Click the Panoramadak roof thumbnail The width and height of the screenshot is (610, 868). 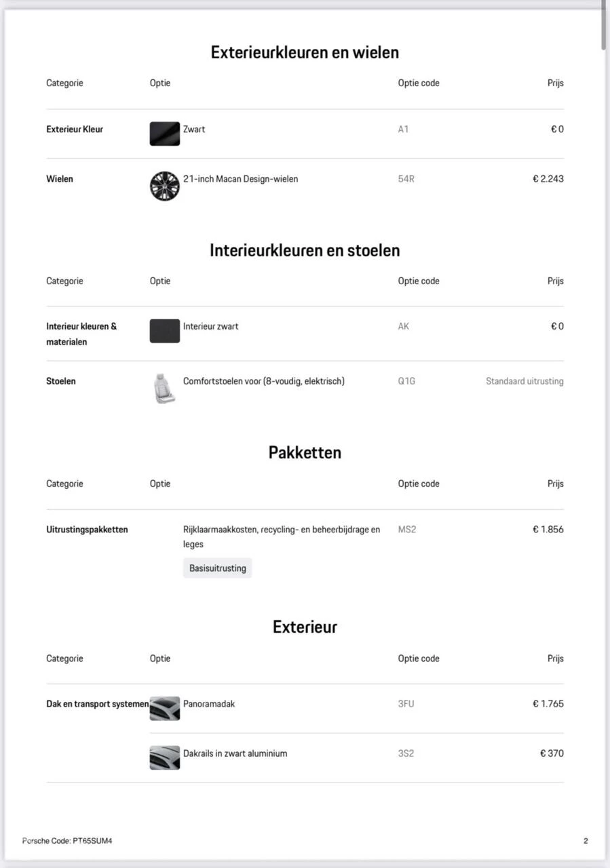pyautogui.click(x=164, y=708)
